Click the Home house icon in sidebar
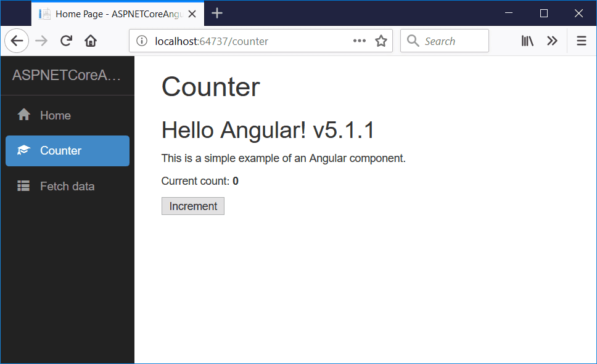 click(23, 115)
